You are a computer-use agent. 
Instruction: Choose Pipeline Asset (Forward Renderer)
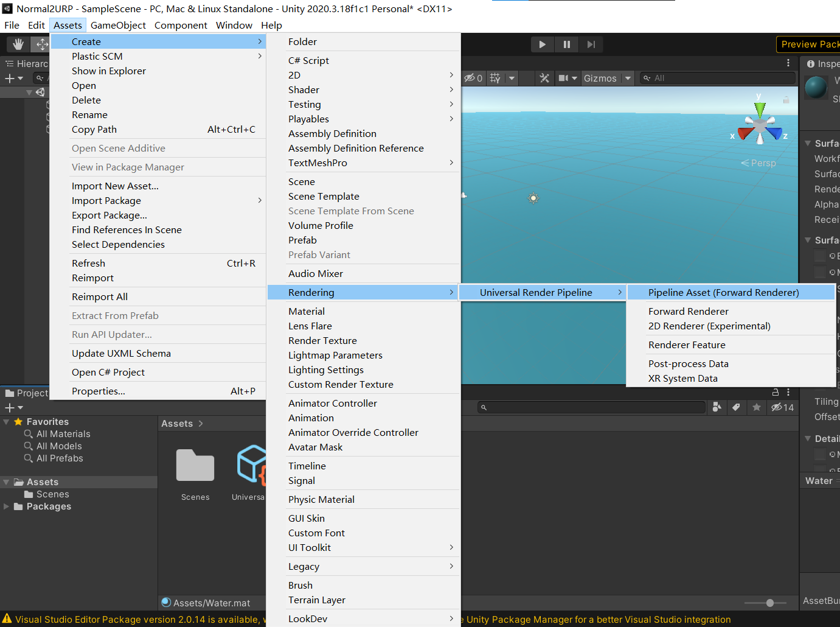click(x=731, y=292)
